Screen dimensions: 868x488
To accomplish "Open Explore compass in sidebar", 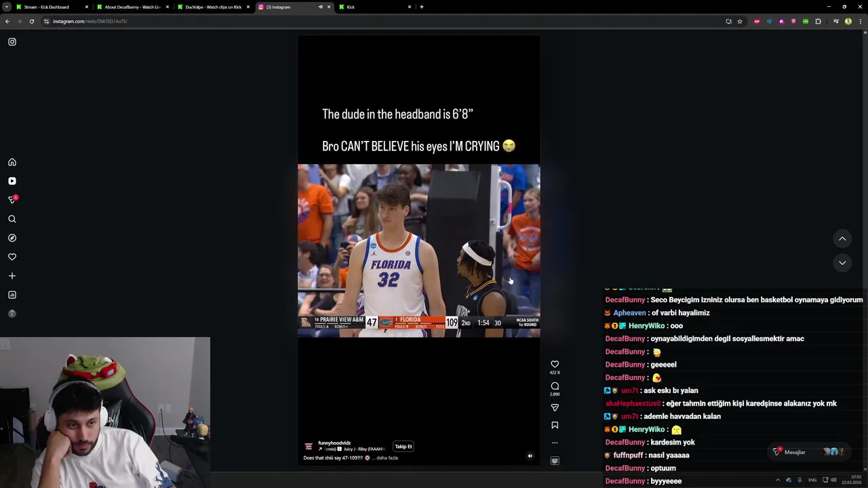I will [12, 238].
